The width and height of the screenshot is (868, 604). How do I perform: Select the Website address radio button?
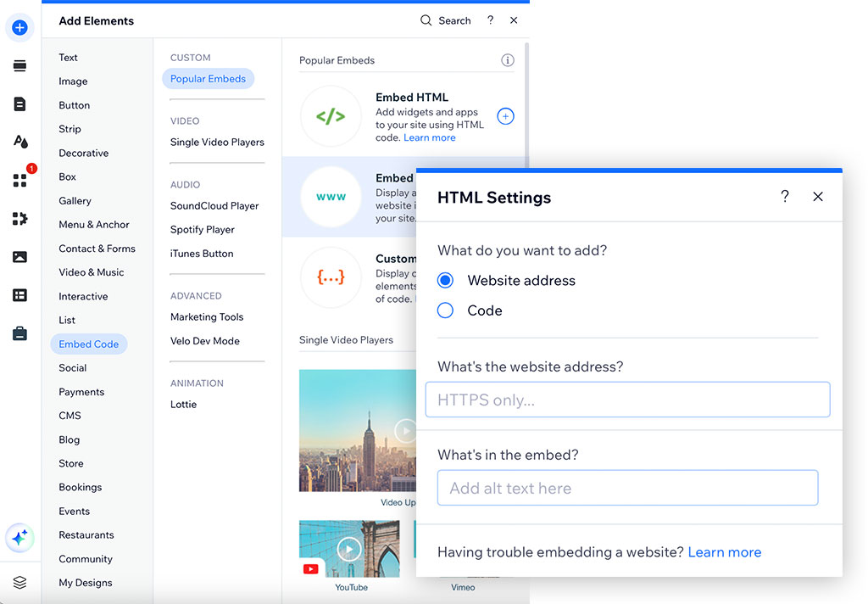(x=445, y=280)
